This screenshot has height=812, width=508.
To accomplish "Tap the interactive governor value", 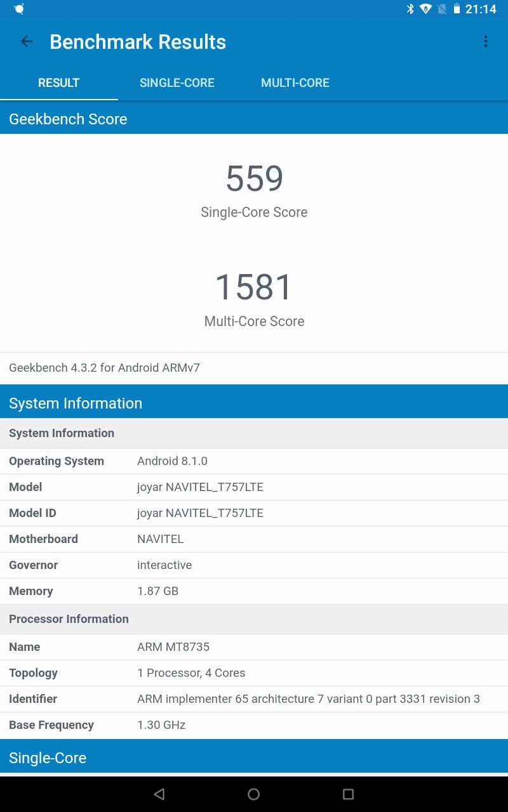I will (164, 565).
